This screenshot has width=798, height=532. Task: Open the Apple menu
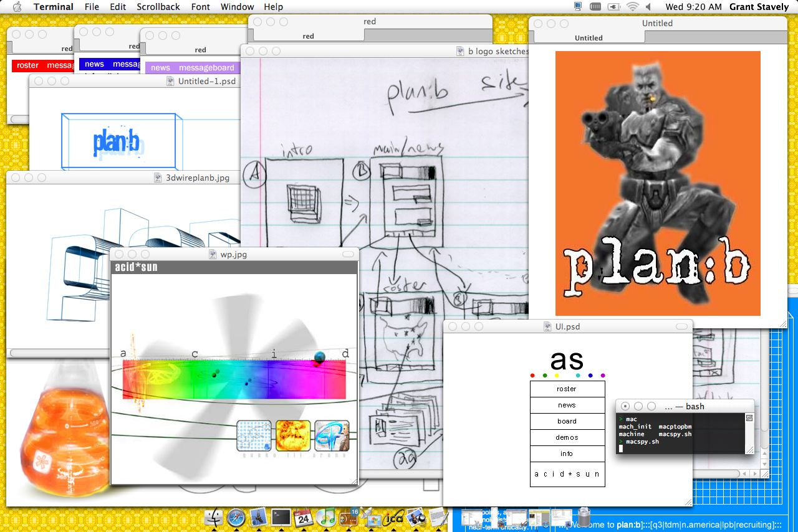tap(17, 7)
